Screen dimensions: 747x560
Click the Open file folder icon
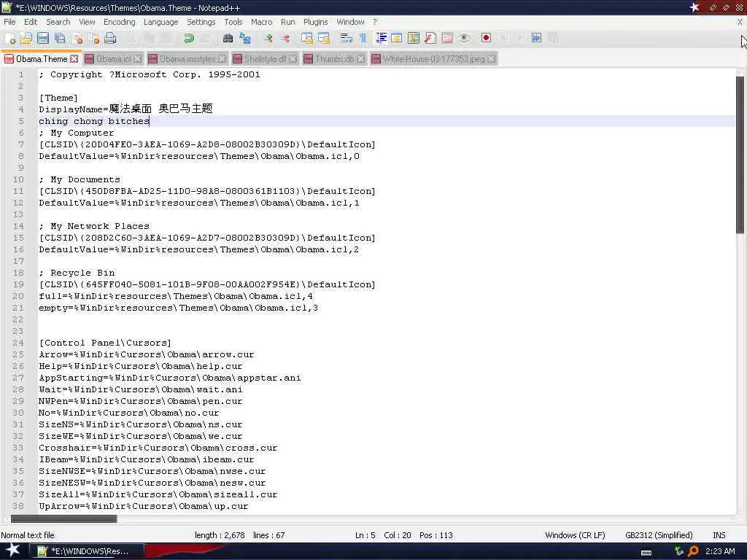[26, 39]
